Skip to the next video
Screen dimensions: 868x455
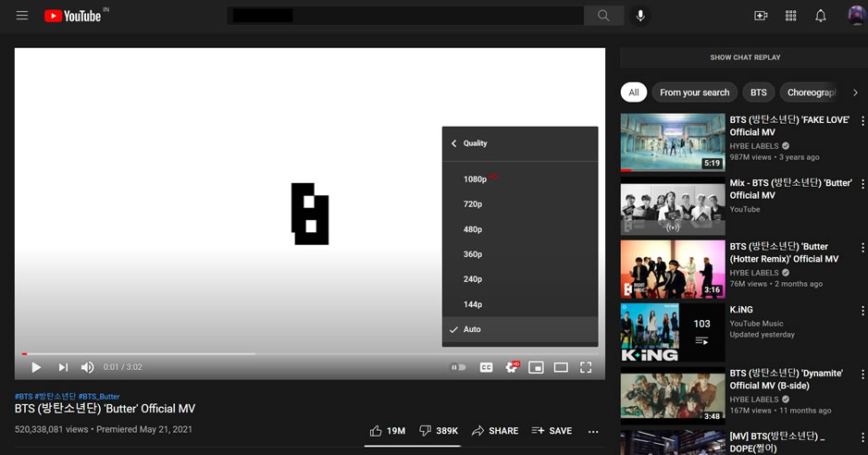pos(63,367)
